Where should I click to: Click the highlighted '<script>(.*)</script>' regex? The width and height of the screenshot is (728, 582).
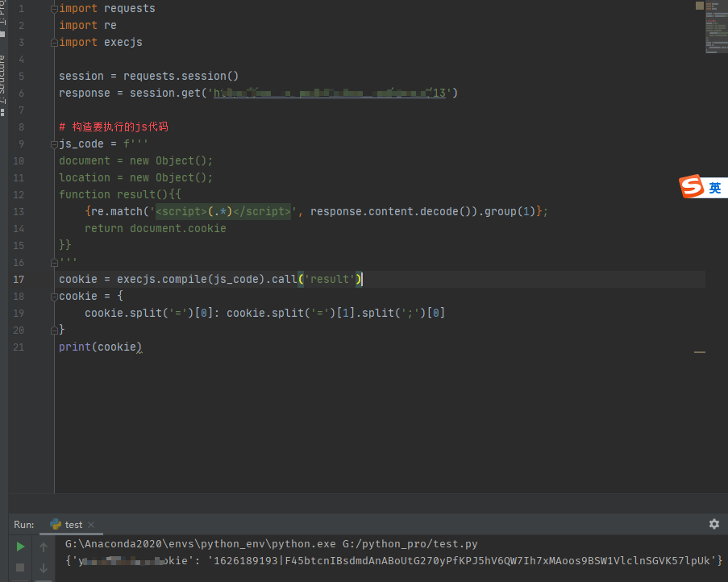223,212
